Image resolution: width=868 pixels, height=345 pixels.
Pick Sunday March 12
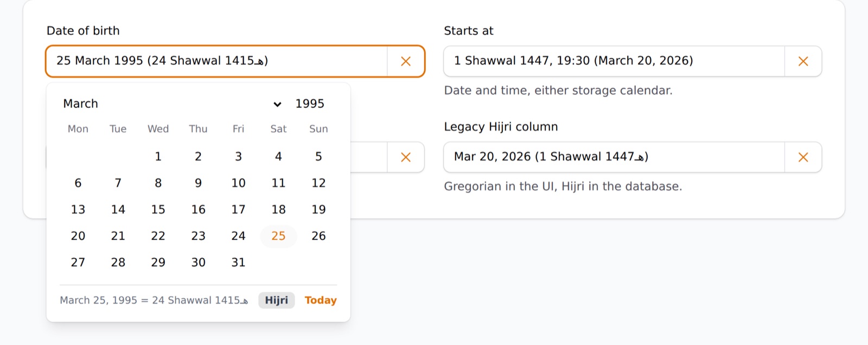click(x=318, y=183)
